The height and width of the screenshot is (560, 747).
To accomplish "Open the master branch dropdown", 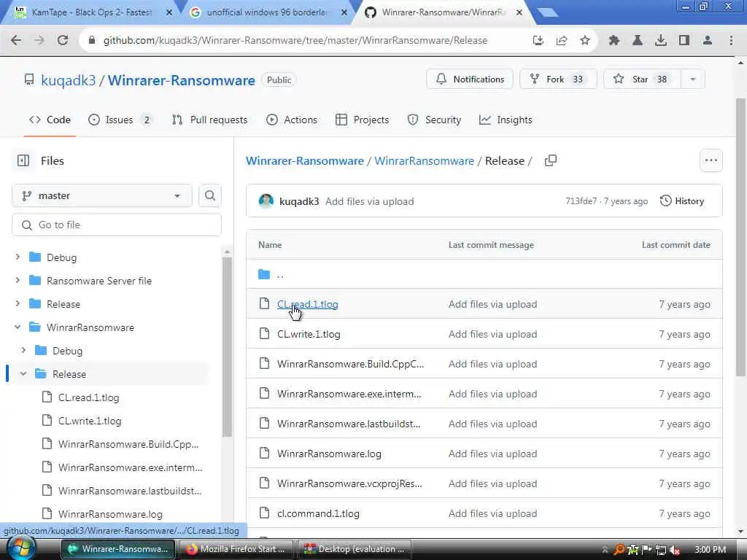I will click(x=102, y=195).
